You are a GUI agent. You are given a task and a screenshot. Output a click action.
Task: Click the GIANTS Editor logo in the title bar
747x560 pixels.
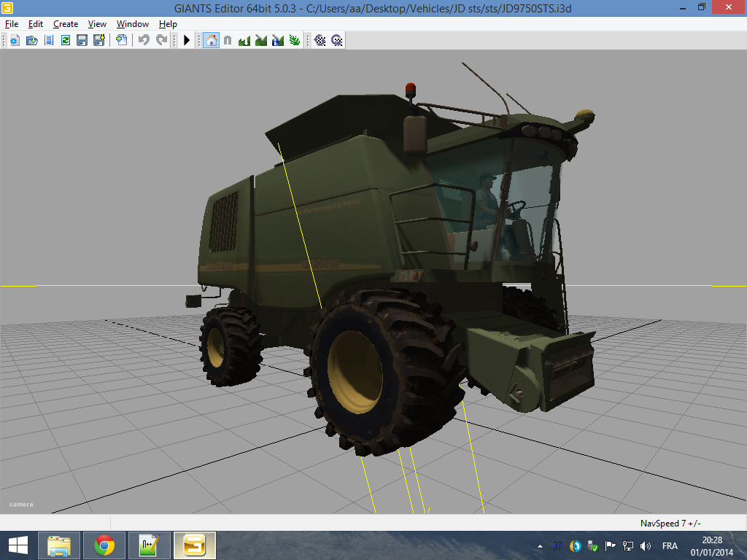tap(7, 7)
